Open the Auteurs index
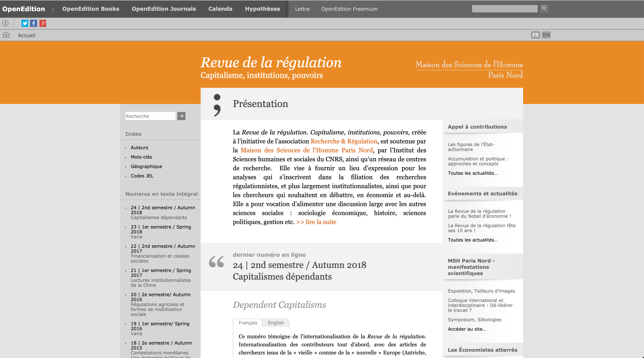 tap(139, 148)
